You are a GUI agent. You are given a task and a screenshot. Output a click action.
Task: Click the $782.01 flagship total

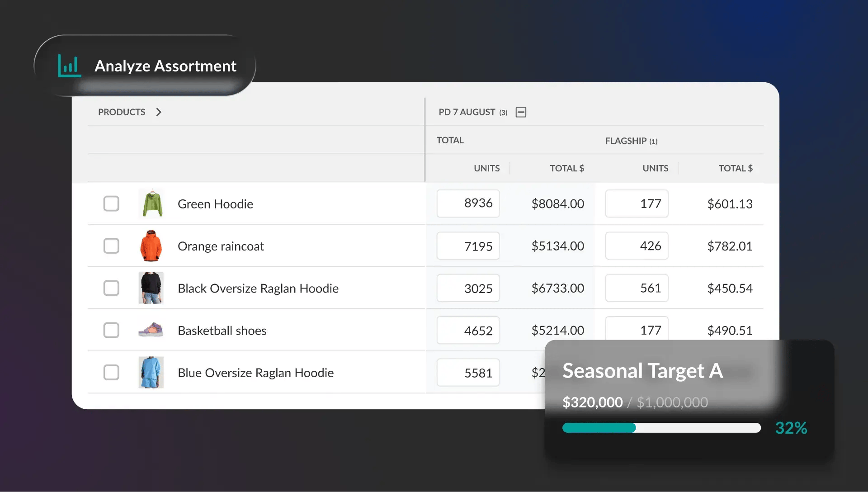[x=730, y=246]
